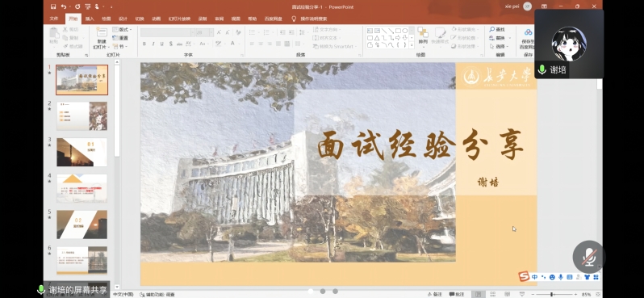Select slide 3 thumbnail in slide panel
The height and width of the screenshot is (298, 644).
pos(82,152)
